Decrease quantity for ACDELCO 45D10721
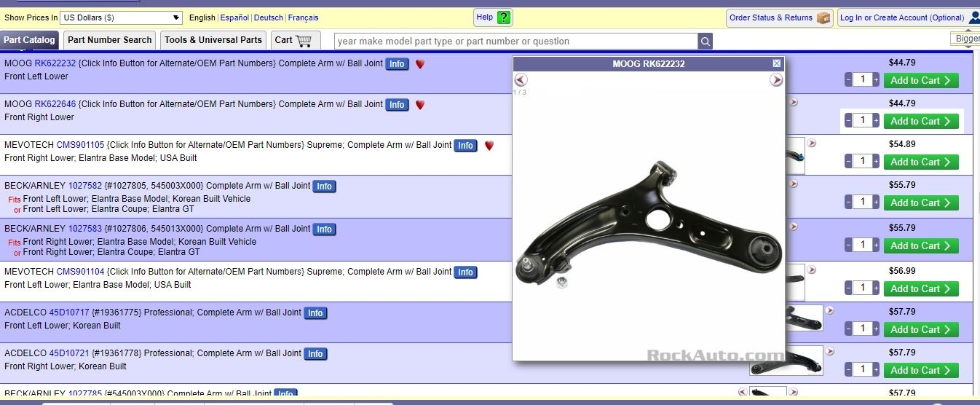 [x=848, y=370]
